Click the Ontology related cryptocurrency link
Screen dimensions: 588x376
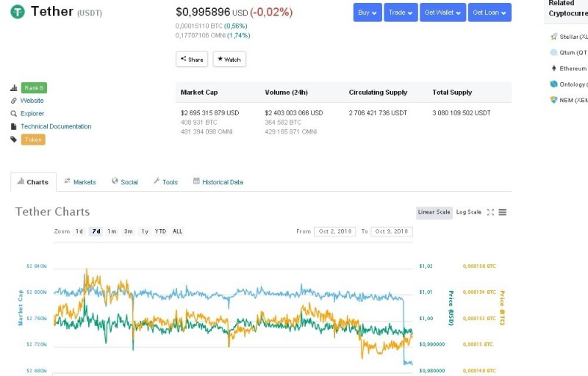tap(573, 84)
